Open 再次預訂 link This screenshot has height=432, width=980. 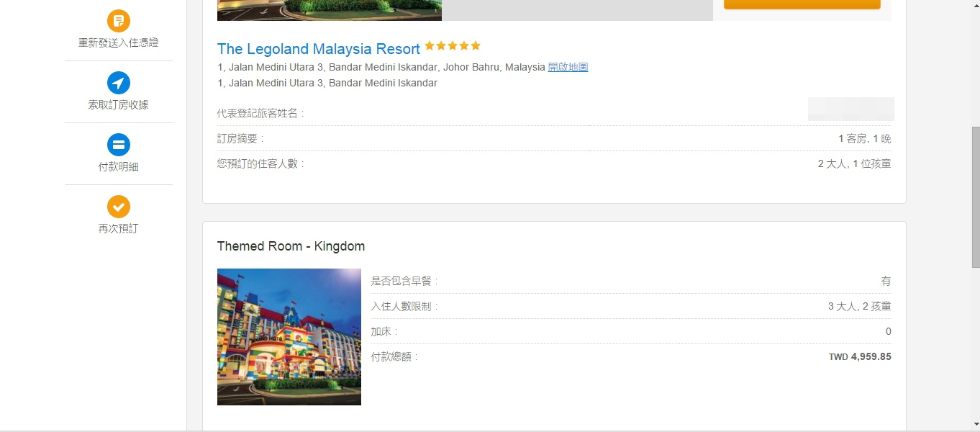click(x=119, y=228)
